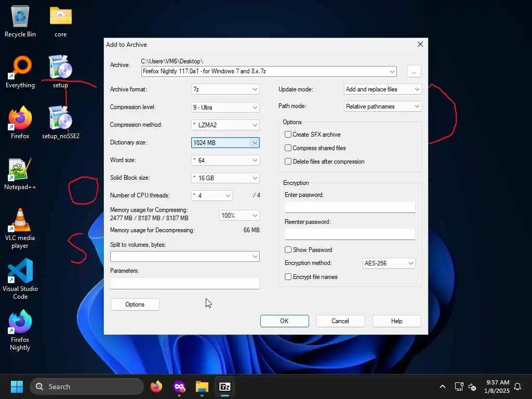Open the Recycle Bin desktop icon
Screen dimensions: 532x399
click(20, 22)
